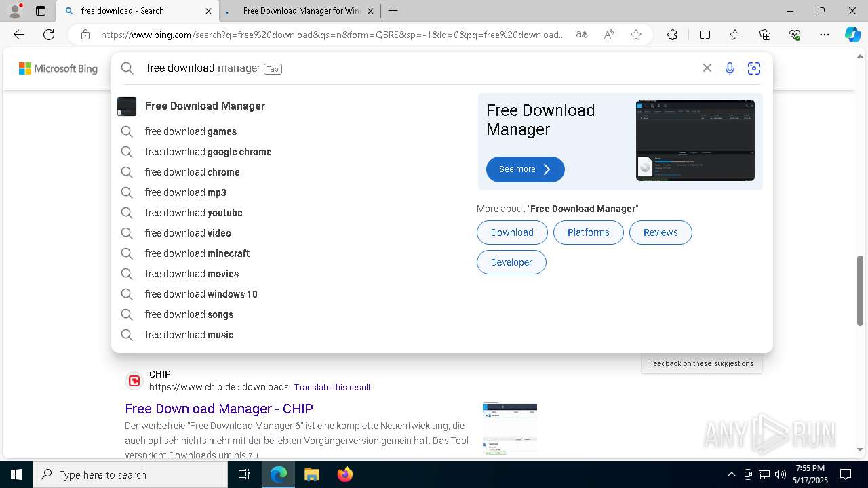Choose suggestion 'free download video'
This screenshot has height=488, width=868.
188,233
